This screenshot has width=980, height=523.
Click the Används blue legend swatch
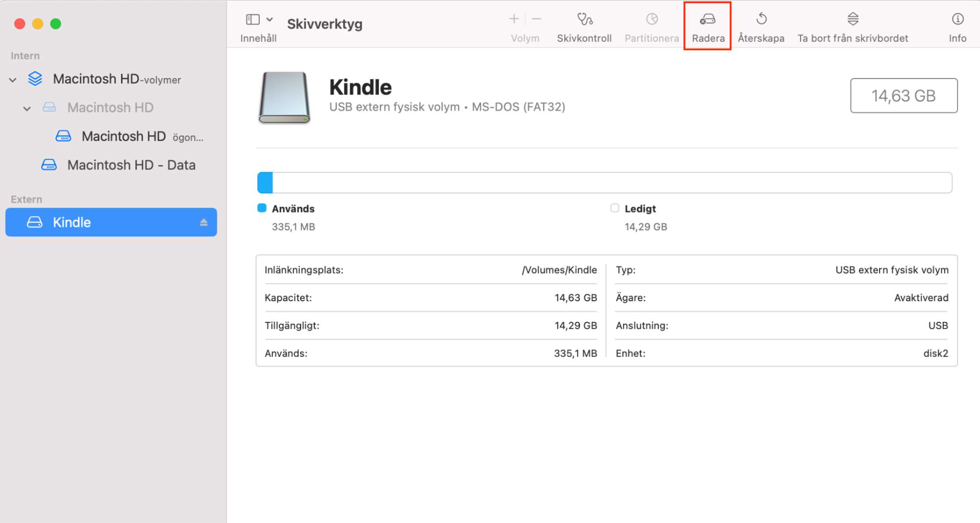click(x=262, y=208)
